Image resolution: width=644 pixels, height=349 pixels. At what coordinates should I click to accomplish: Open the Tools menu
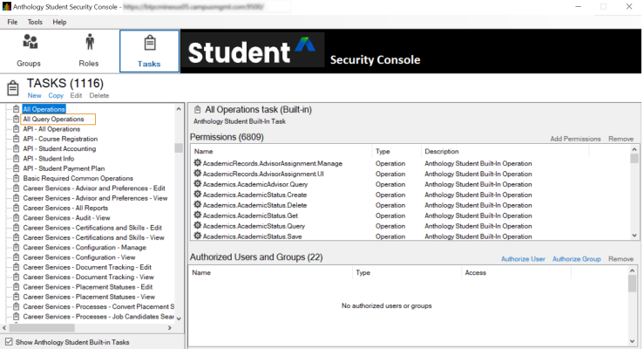(x=35, y=22)
